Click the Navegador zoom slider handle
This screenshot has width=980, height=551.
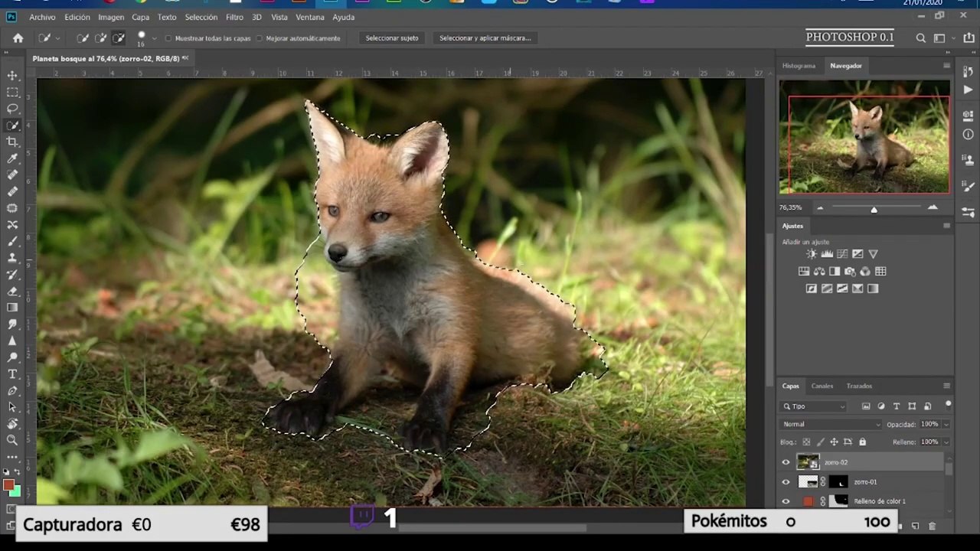(x=874, y=210)
